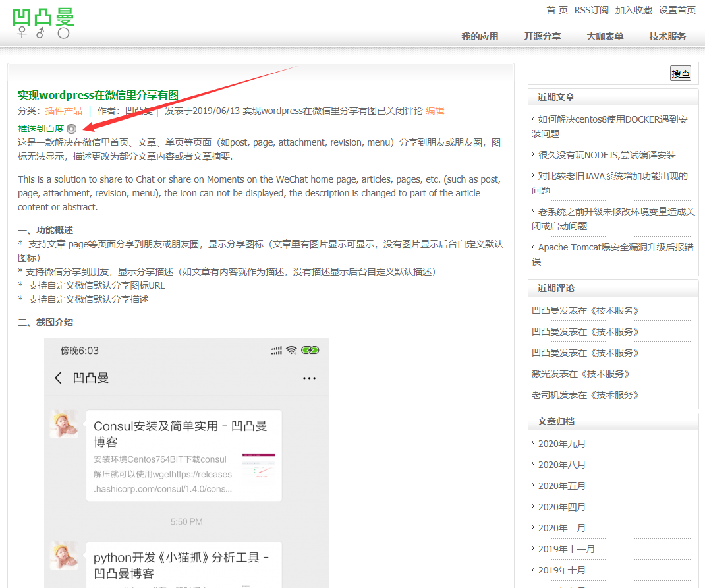The image size is (705, 588).
Task: Click 加入收藏 in top bar
Action: tap(633, 10)
